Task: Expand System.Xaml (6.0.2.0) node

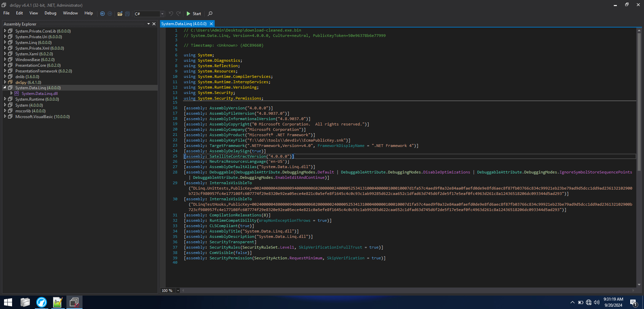Action: 5,54
